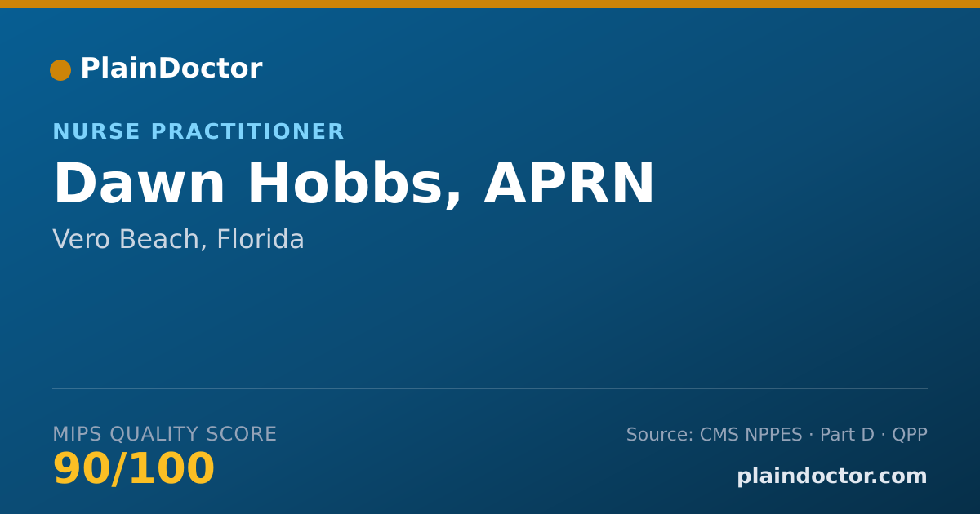
Task: Click the Source: CMS NPPES · Part D · QPP text
Action: [777, 435]
